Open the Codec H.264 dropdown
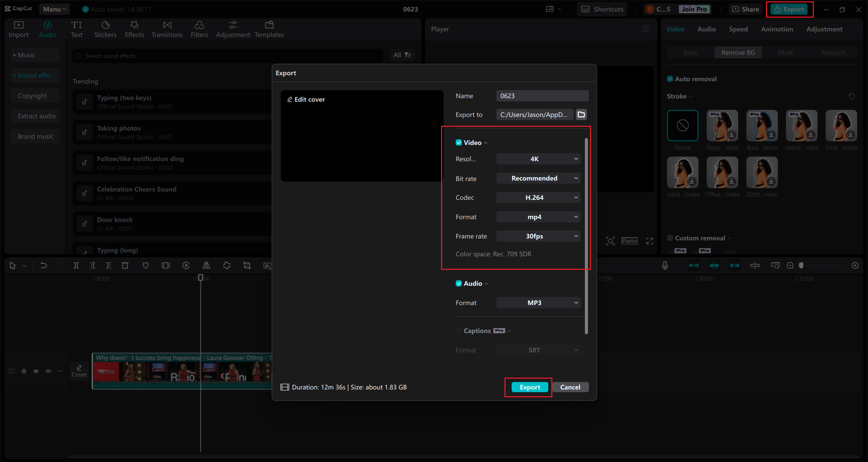This screenshot has width=868, height=462. pyautogui.click(x=538, y=198)
